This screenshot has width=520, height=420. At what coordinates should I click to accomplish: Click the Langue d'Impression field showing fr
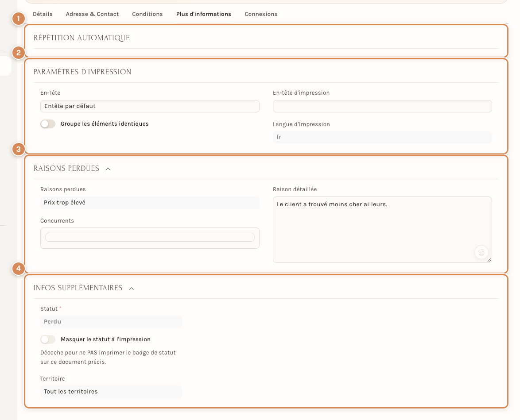382,137
